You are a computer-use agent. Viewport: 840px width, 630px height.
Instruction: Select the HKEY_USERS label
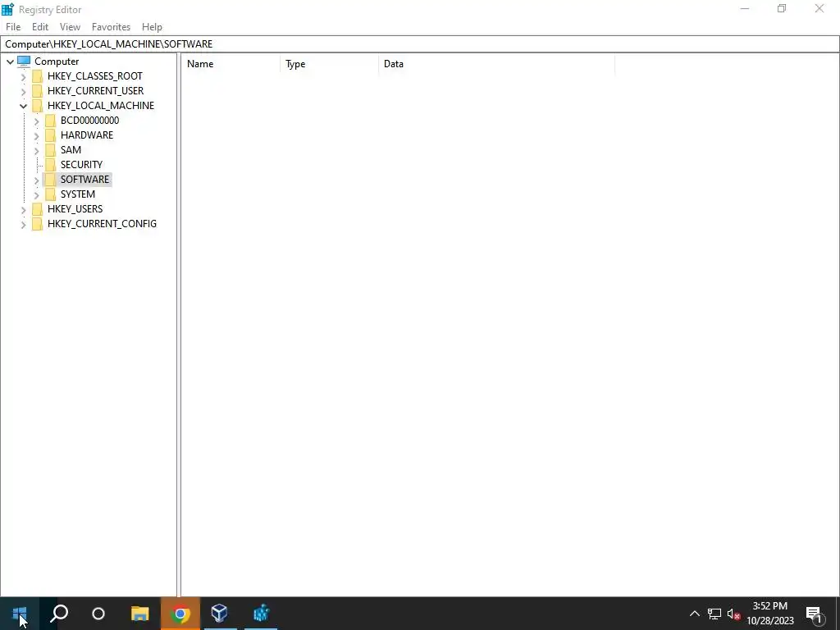pos(75,208)
